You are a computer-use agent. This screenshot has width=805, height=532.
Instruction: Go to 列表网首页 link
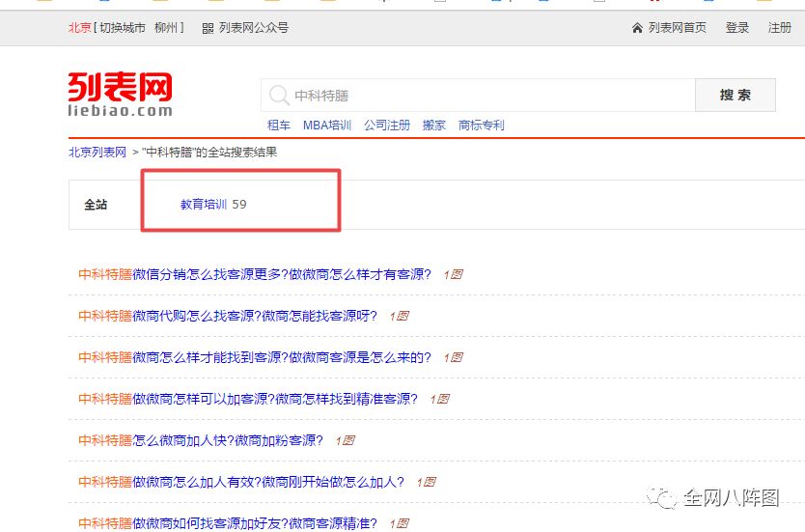pyautogui.click(x=678, y=28)
